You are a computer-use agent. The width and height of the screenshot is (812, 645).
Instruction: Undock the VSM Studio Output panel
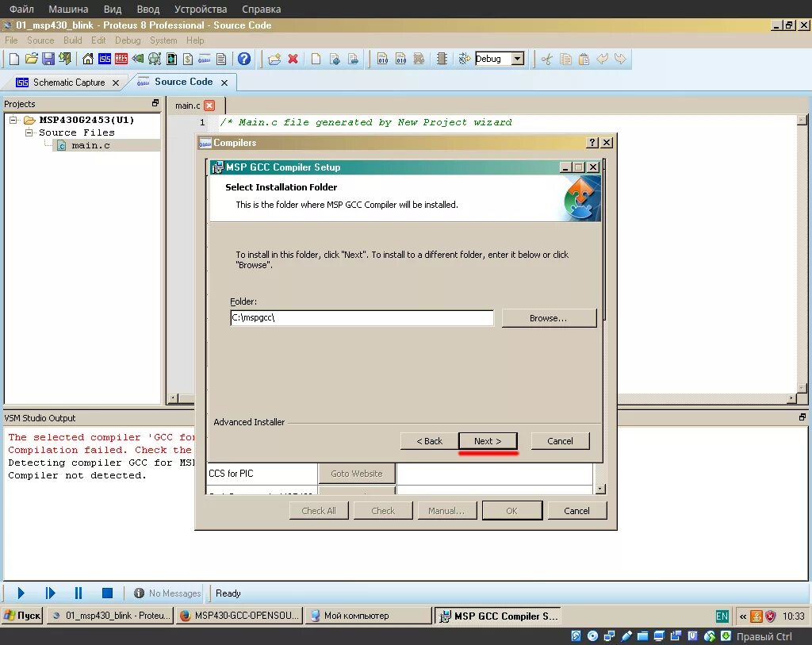tap(802, 417)
